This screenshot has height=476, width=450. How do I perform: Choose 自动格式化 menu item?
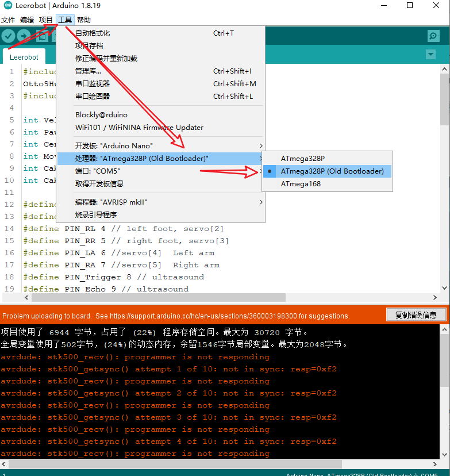(x=93, y=33)
